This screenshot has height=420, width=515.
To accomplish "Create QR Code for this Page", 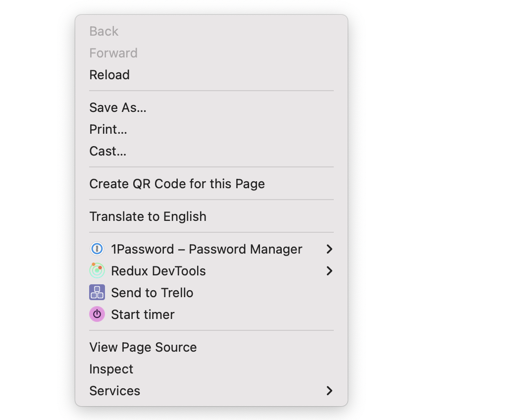I will point(177,184).
